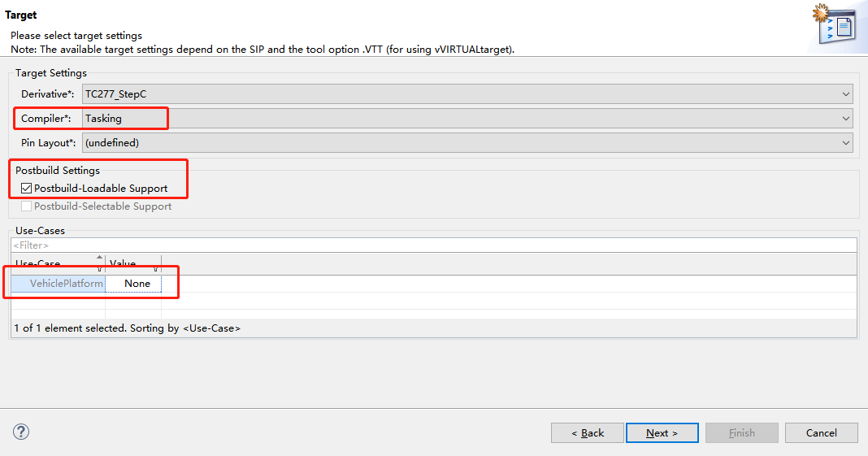Select the VehiclePlatform use-case row

click(x=434, y=284)
